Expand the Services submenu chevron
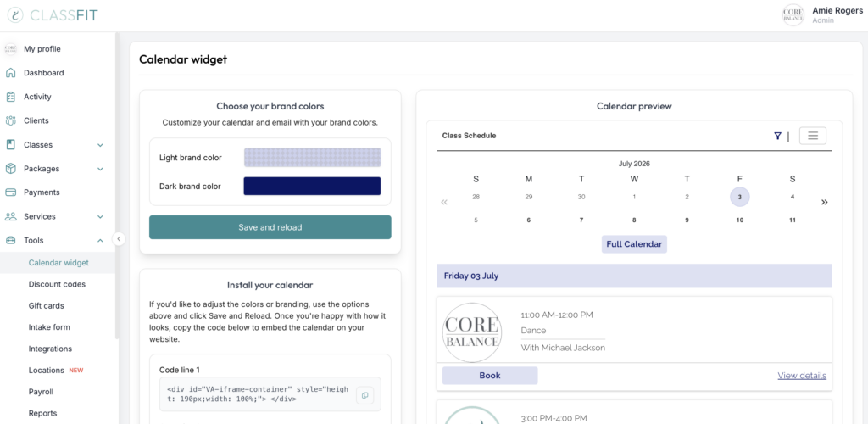868x424 pixels. 100,216
